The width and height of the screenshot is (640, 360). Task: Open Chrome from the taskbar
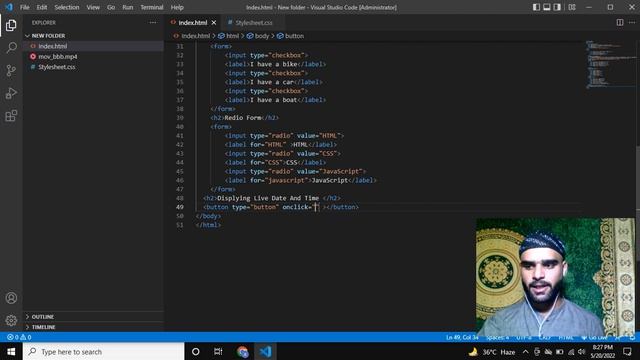pos(242,351)
